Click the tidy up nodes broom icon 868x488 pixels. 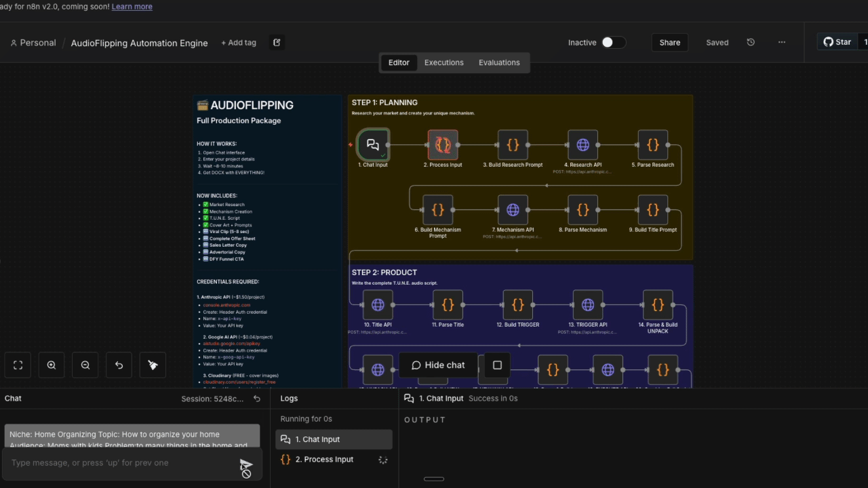pyautogui.click(x=153, y=365)
